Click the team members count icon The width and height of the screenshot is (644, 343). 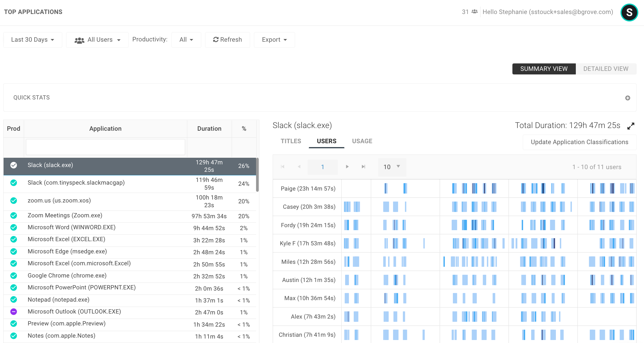(x=475, y=12)
